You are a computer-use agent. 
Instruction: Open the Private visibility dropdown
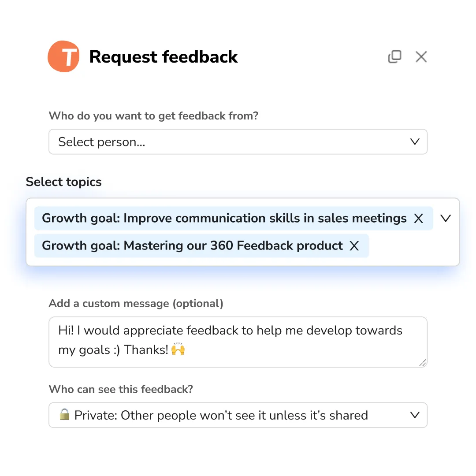(x=229, y=415)
